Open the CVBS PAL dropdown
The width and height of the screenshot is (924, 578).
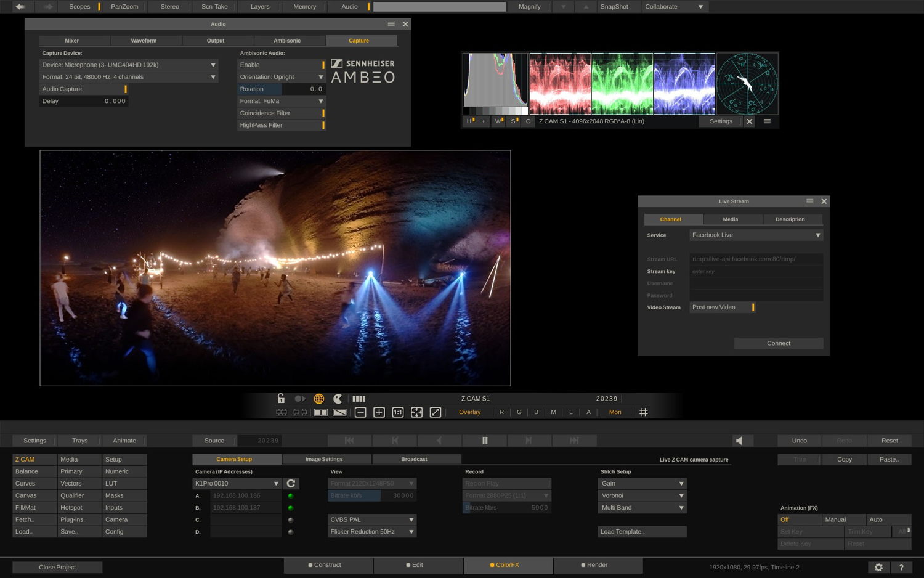pyautogui.click(x=372, y=519)
